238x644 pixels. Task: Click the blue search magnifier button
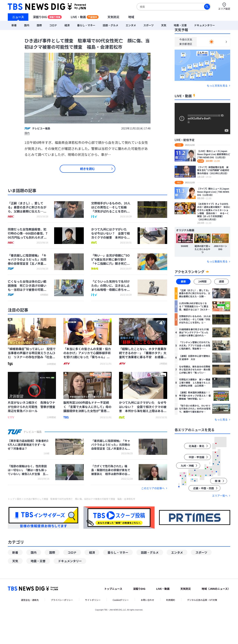pos(207,7)
